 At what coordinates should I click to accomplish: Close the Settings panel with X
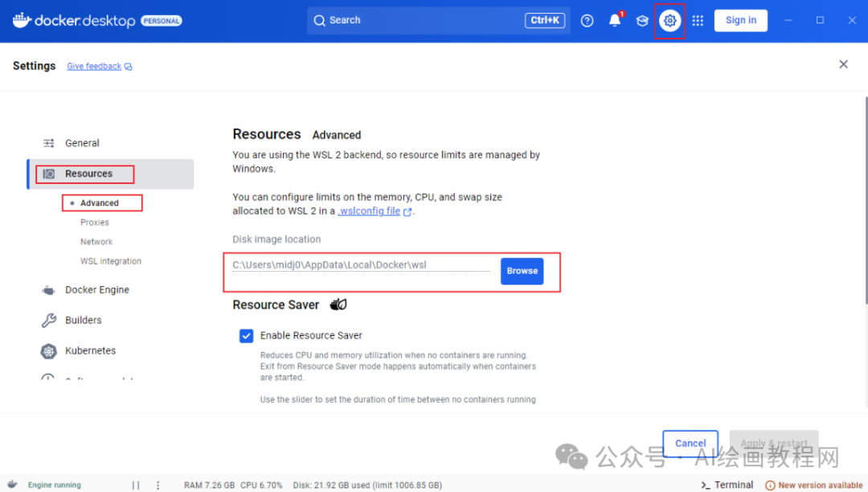coord(843,64)
